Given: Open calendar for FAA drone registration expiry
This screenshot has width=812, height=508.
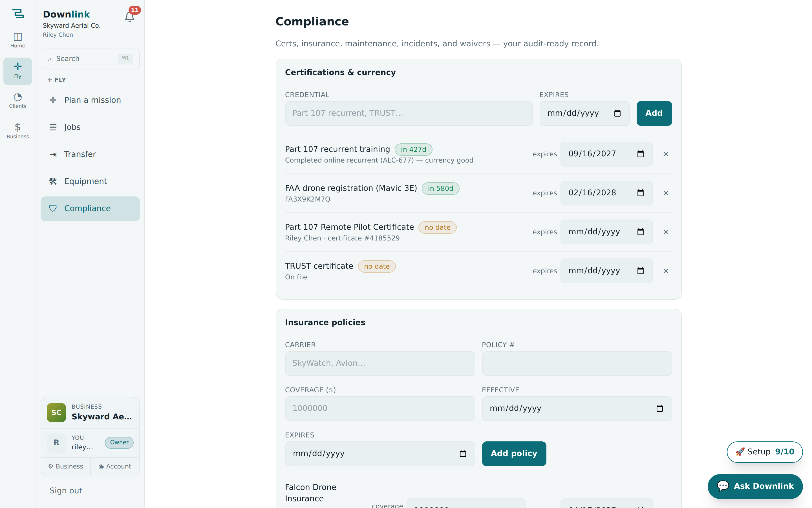Looking at the screenshot, I should click(x=640, y=193).
